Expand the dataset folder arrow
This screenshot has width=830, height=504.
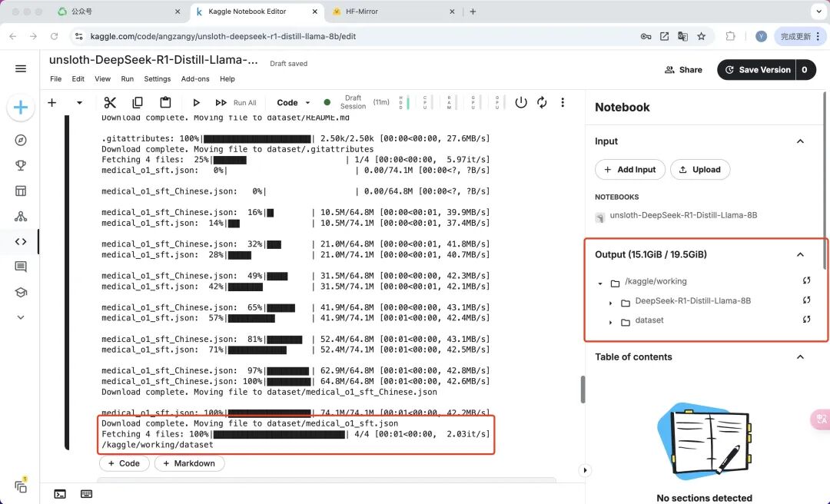(610, 322)
